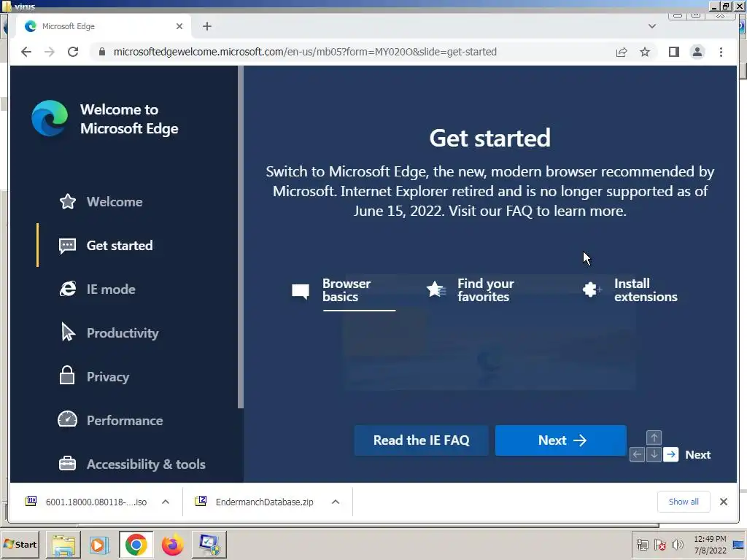Click the up arrow key hint
This screenshot has height=560, width=747.
point(654,437)
